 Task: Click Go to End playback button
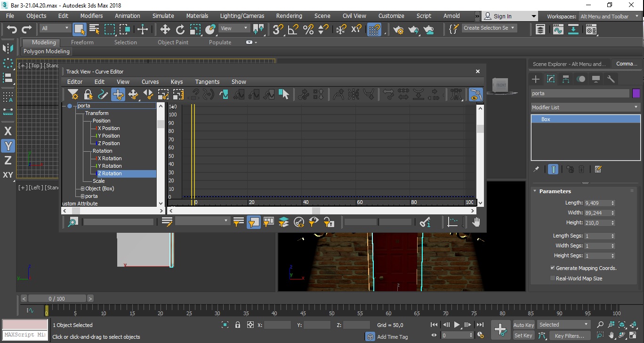480,325
